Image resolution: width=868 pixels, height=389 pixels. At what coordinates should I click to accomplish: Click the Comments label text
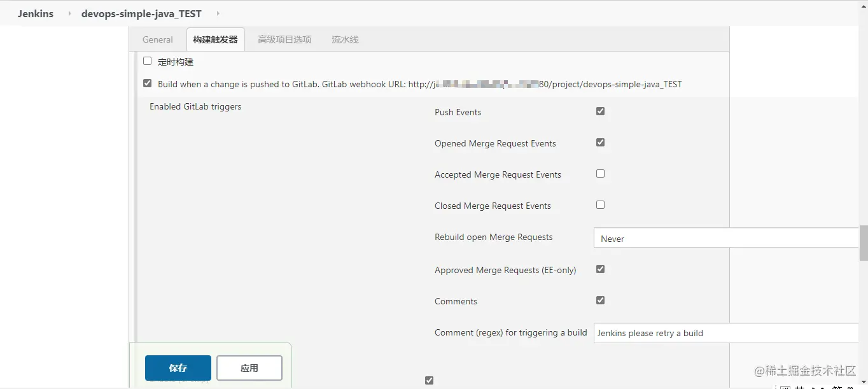click(x=456, y=301)
